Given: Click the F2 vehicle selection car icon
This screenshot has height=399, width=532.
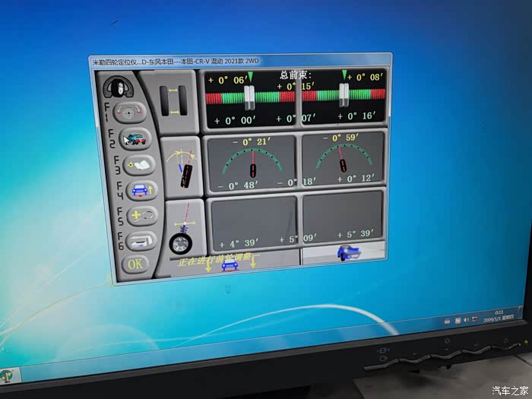Looking at the screenshot, I should [x=136, y=138].
